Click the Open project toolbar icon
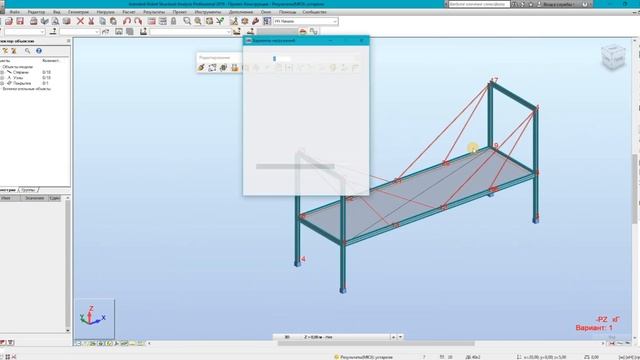 pos(9,21)
